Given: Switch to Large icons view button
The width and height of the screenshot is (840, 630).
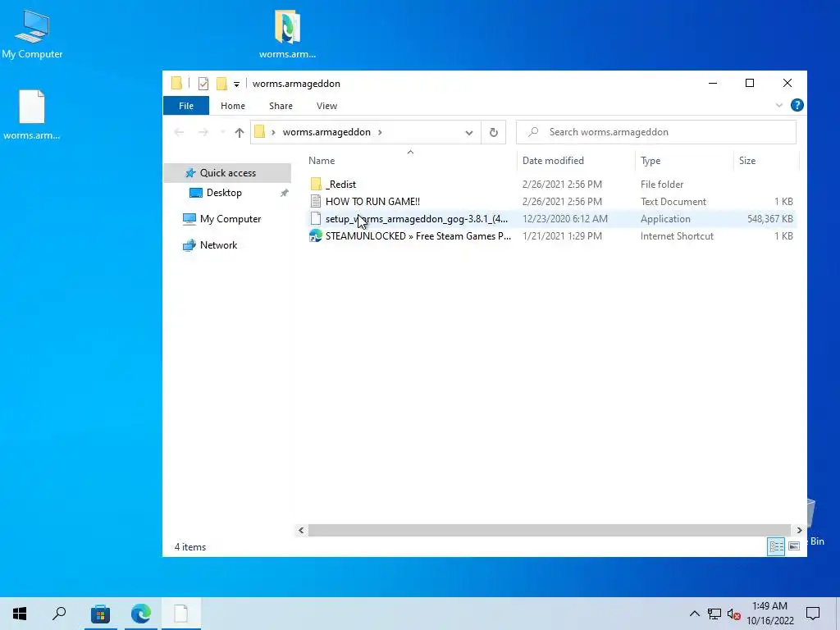Looking at the screenshot, I should (794, 546).
